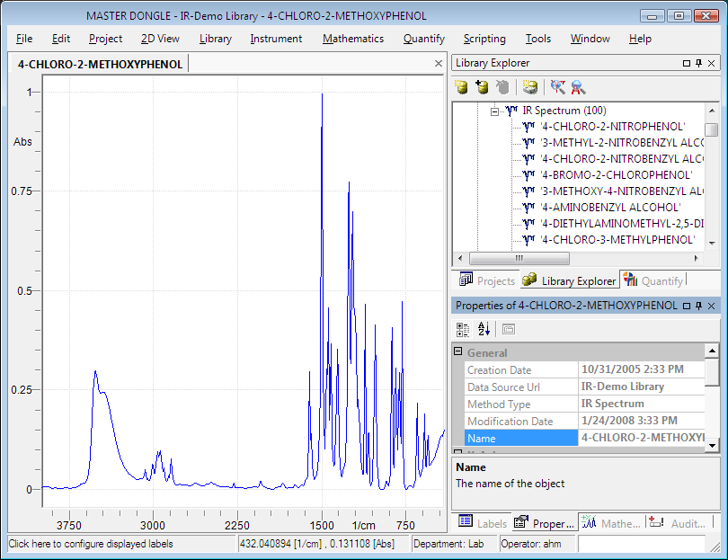
Task: Close the 4-CHLORO-2-METHOXYPHENOL spectrum view
Action: [439, 64]
